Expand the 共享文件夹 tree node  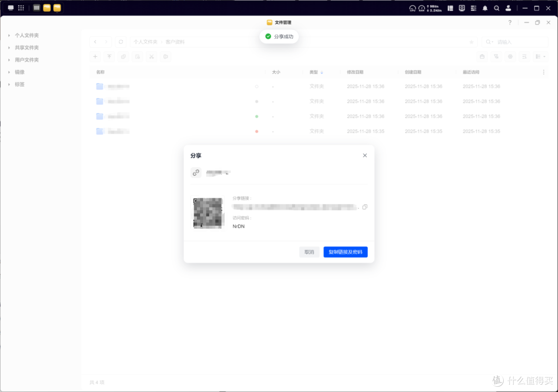click(x=9, y=48)
